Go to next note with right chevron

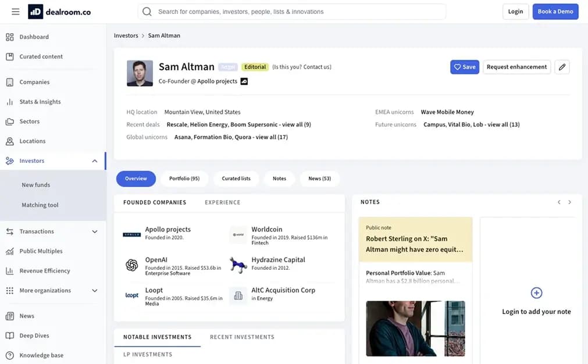(x=569, y=202)
